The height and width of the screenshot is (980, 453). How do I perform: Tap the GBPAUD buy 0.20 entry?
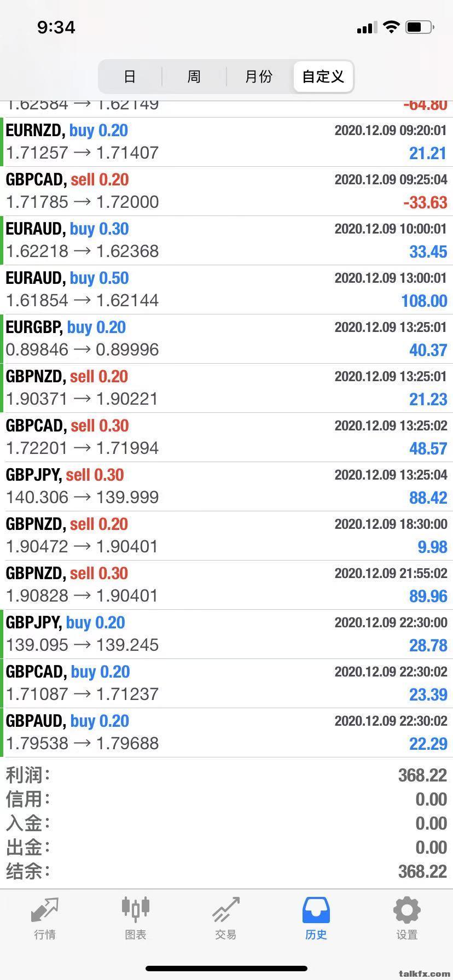226,733
